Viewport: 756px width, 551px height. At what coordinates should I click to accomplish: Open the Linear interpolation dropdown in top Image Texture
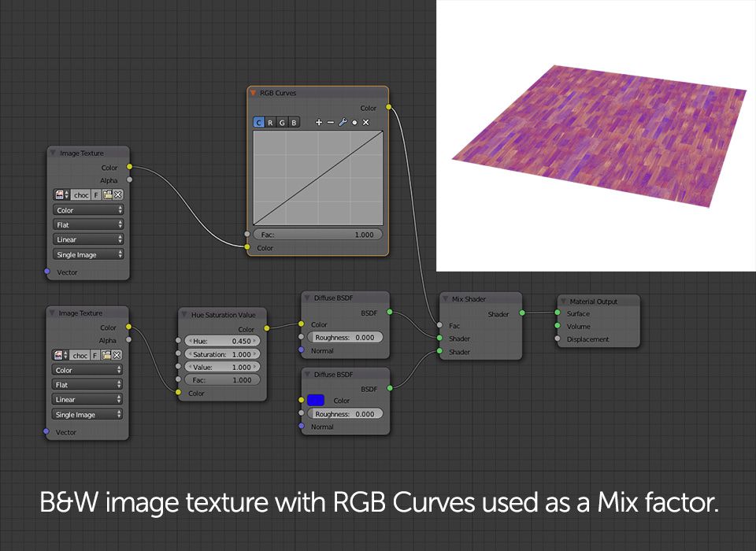[x=88, y=239]
